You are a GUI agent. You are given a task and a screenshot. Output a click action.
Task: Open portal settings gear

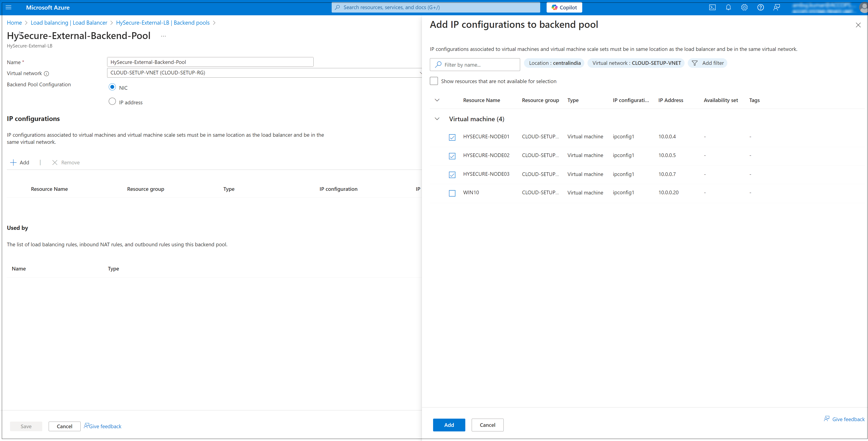(x=744, y=7)
